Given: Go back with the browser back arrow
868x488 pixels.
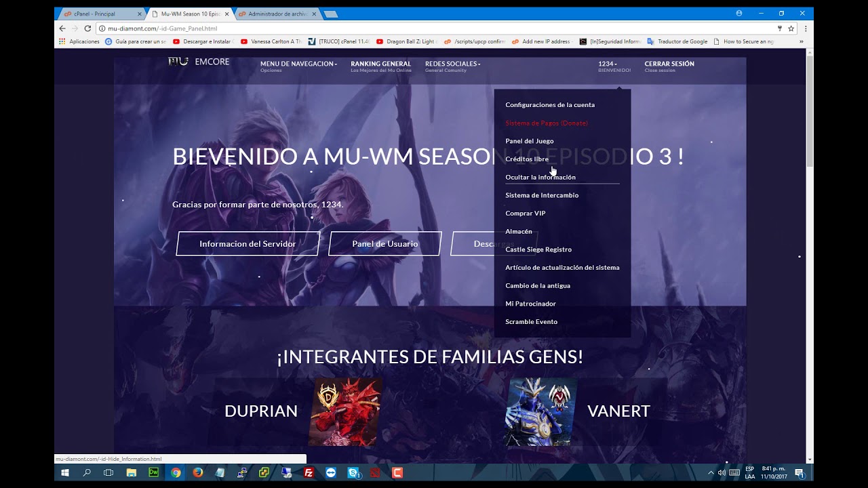Looking at the screenshot, I should [62, 28].
